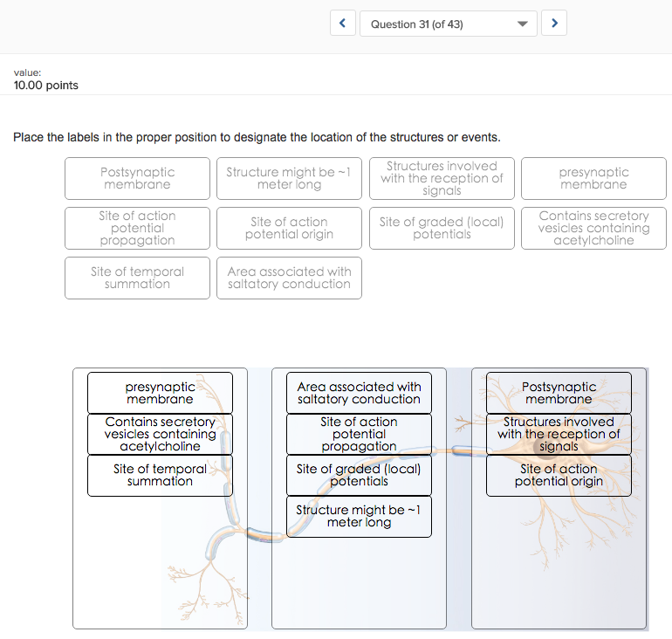Select placed 'Site of graded (local) potentials' in middle box

(x=359, y=475)
